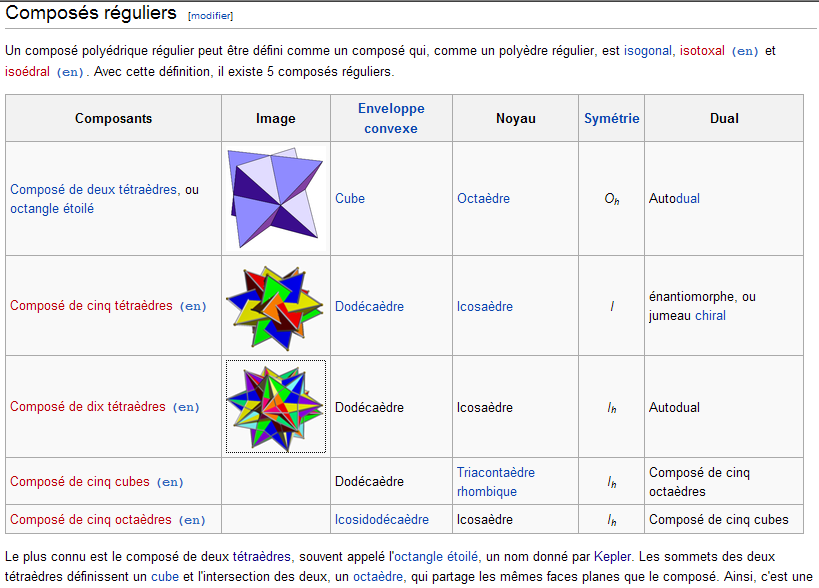Click the Noyau column header

click(x=516, y=119)
